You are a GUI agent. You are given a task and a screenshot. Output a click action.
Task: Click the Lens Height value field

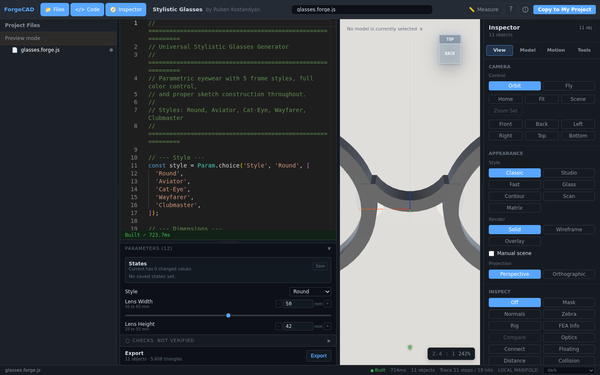[x=298, y=326]
